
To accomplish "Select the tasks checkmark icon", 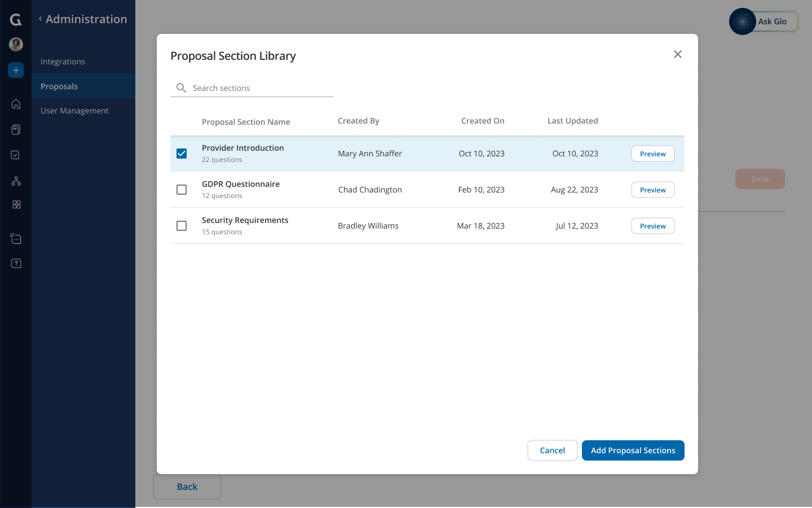I will pyautogui.click(x=16, y=155).
